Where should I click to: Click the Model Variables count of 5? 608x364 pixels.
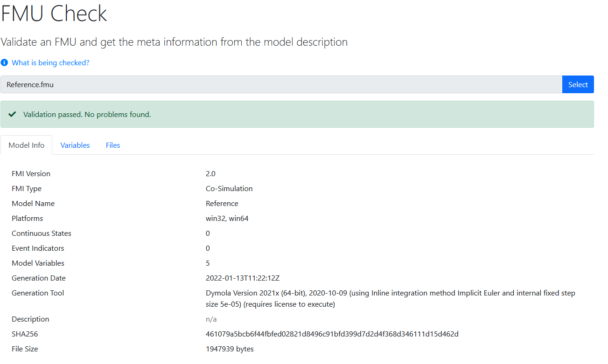coord(207,263)
